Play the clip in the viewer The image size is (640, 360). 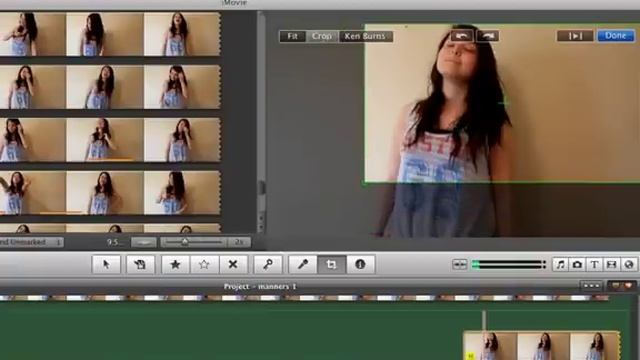[575, 36]
